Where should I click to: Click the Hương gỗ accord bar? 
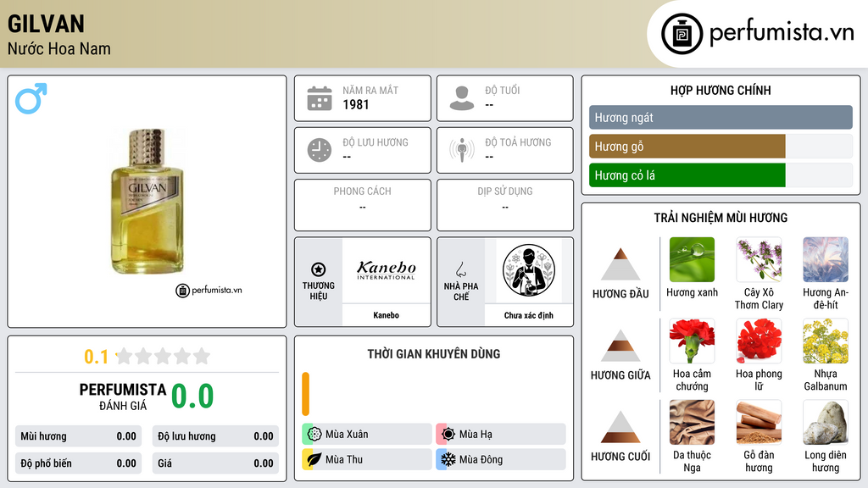(x=721, y=146)
